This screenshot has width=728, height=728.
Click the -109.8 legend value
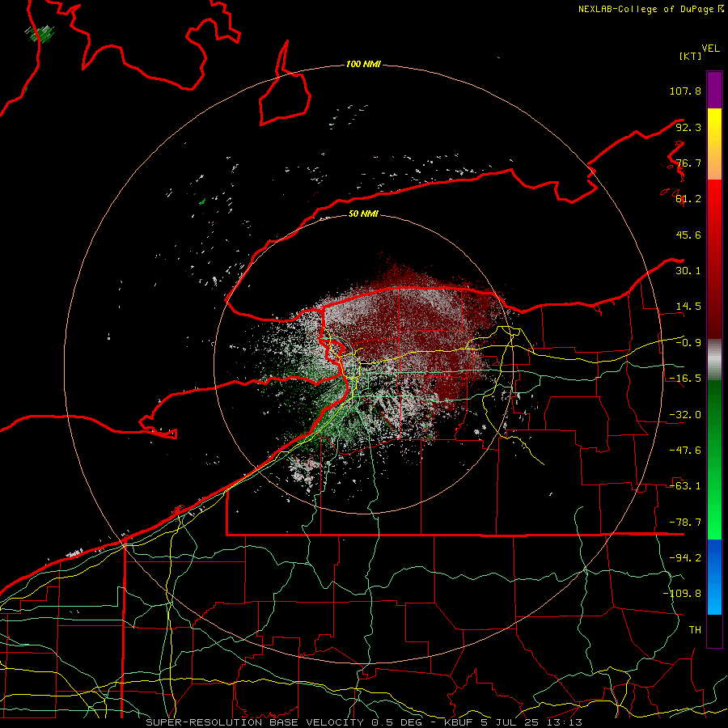[x=682, y=594]
